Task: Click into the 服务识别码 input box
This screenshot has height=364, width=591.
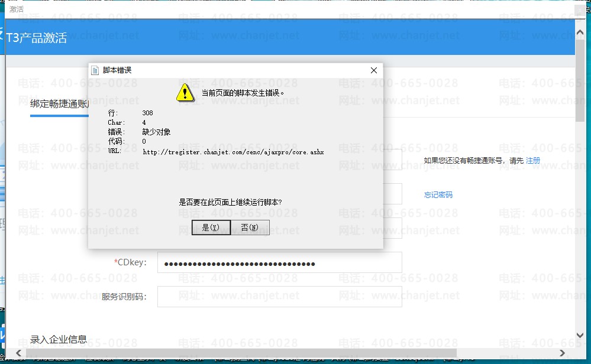Action: (x=279, y=297)
